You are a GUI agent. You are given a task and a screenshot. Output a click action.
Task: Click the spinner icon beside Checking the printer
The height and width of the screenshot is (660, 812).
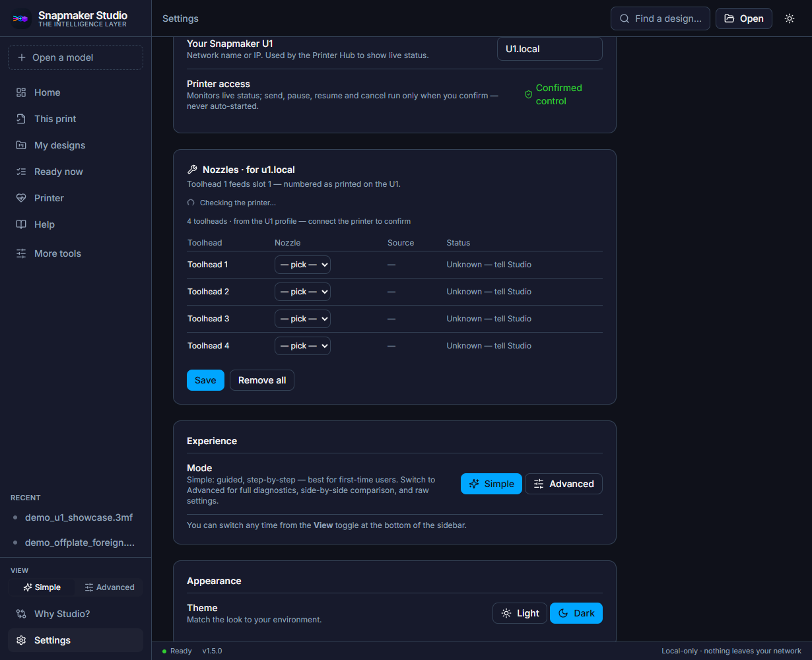(x=191, y=203)
